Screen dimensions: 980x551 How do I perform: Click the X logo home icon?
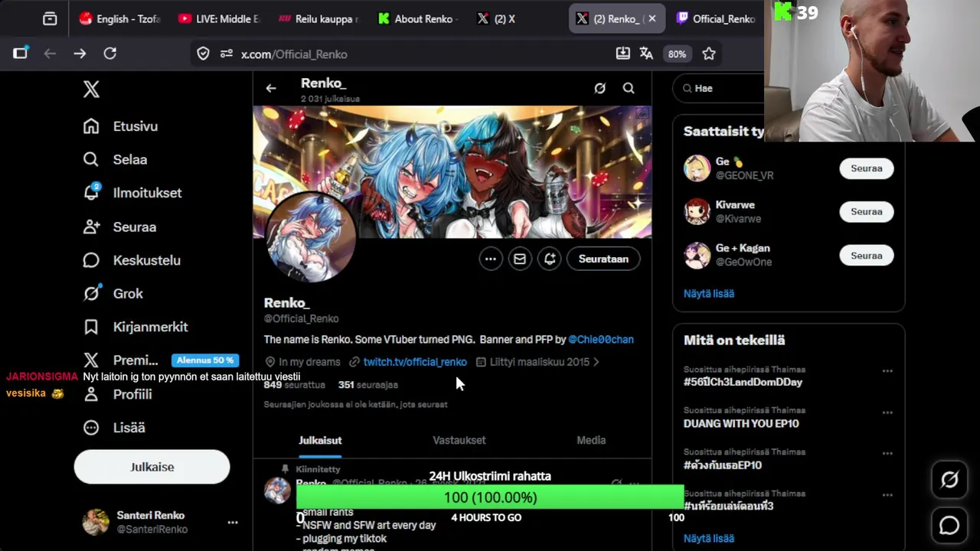pos(91,90)
